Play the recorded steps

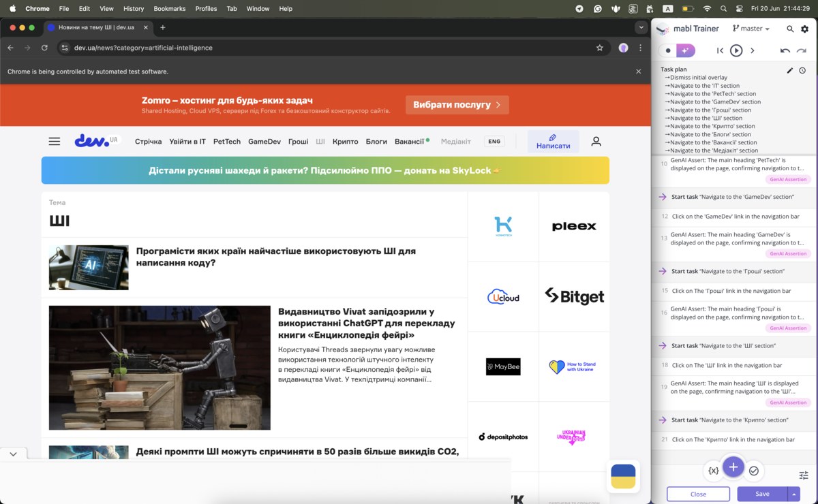point(736,50)
